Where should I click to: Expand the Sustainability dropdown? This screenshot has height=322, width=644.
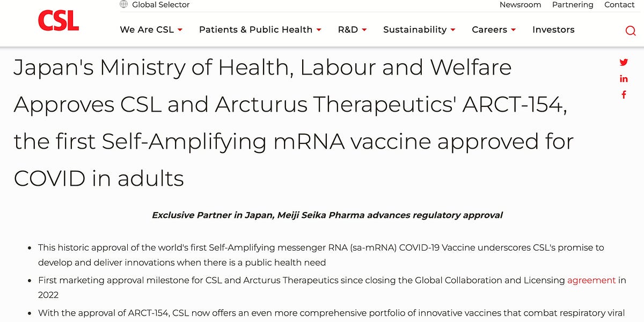[x=419, y=30]
